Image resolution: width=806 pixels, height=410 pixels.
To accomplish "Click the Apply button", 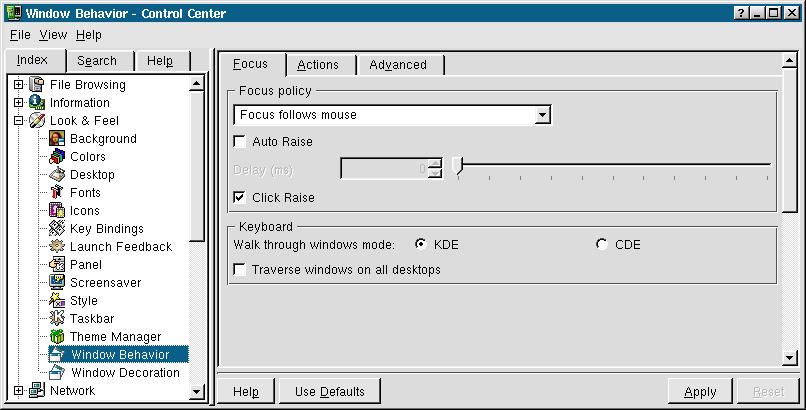I will [700, 392].
